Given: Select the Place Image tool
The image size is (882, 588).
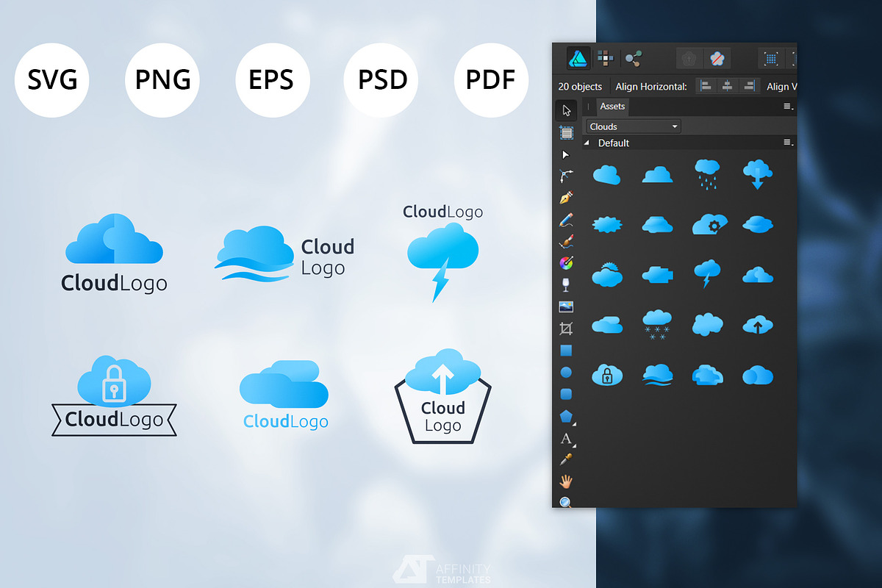Looking at the screenshot, I should pyautogui.click(x=566, y=306).
